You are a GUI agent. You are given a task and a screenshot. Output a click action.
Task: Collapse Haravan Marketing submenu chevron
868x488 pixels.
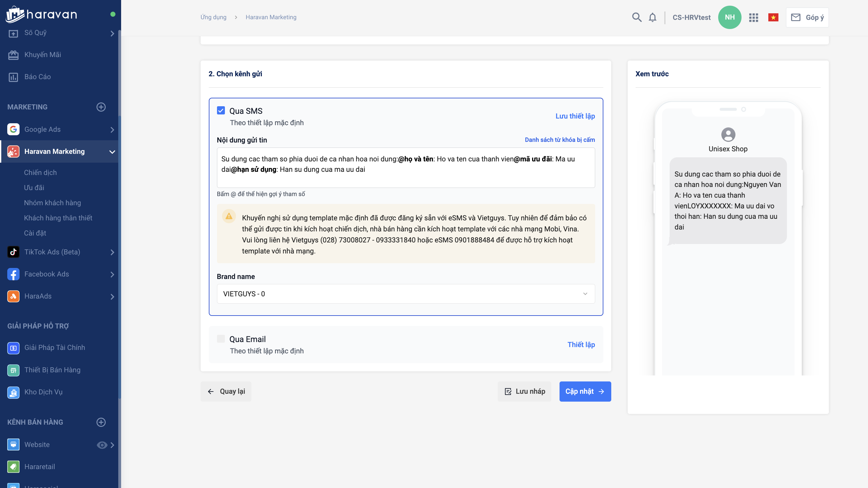pos(112,152)
